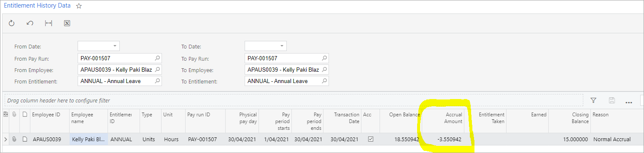Viewport: 644px width, 153px height.
Task: Select Normal Accrual reason cell
Action: (x=617, y=139)
